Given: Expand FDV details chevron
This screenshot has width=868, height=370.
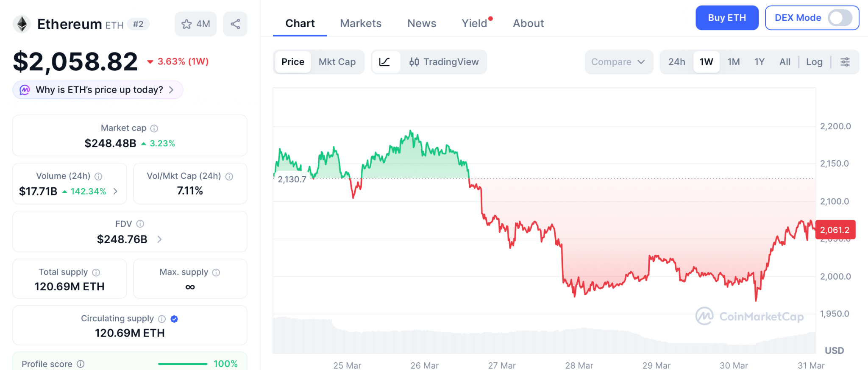Looking at the screenshot, I should point(159,239).
